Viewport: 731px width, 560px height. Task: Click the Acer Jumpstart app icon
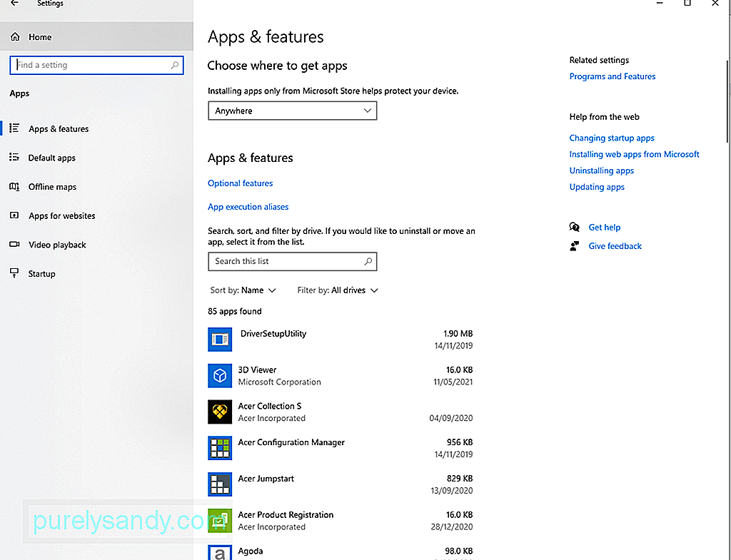(x=220, y=484)
